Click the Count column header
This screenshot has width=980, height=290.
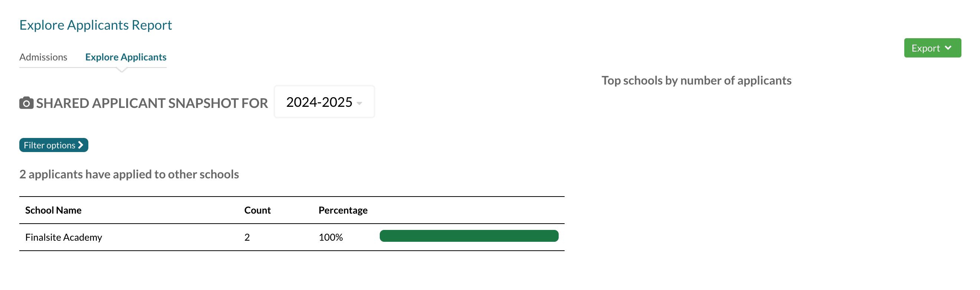tap(257, 210)
